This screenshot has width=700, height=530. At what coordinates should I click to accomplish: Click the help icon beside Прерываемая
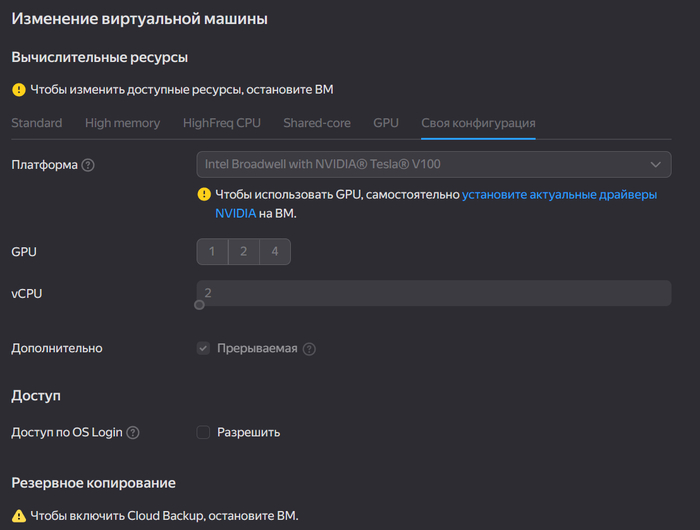click(309, 349)
